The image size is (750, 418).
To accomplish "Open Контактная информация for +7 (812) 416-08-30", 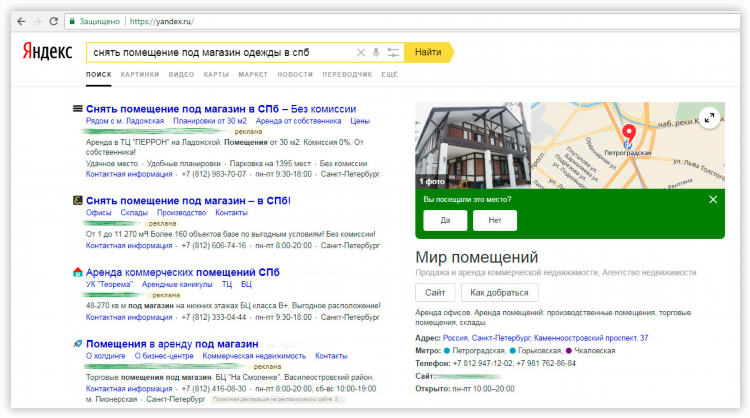I will pyautogui.click(x=129, y=389).
